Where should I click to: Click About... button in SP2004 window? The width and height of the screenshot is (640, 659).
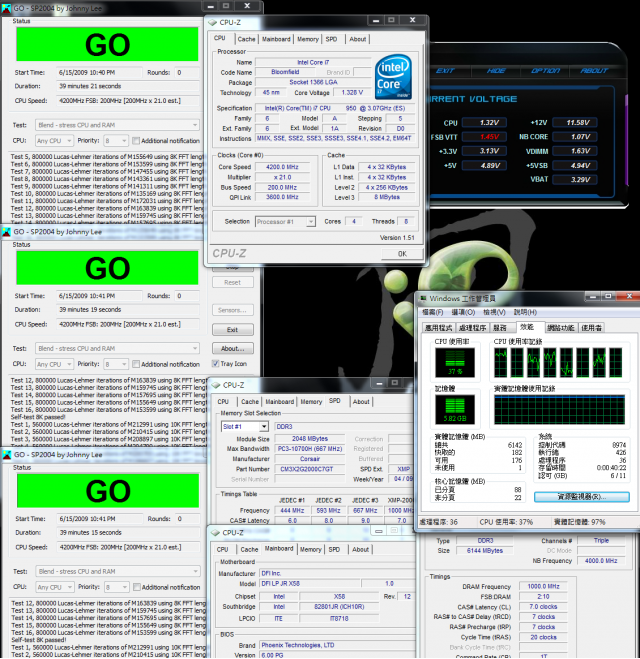point(232,348)
